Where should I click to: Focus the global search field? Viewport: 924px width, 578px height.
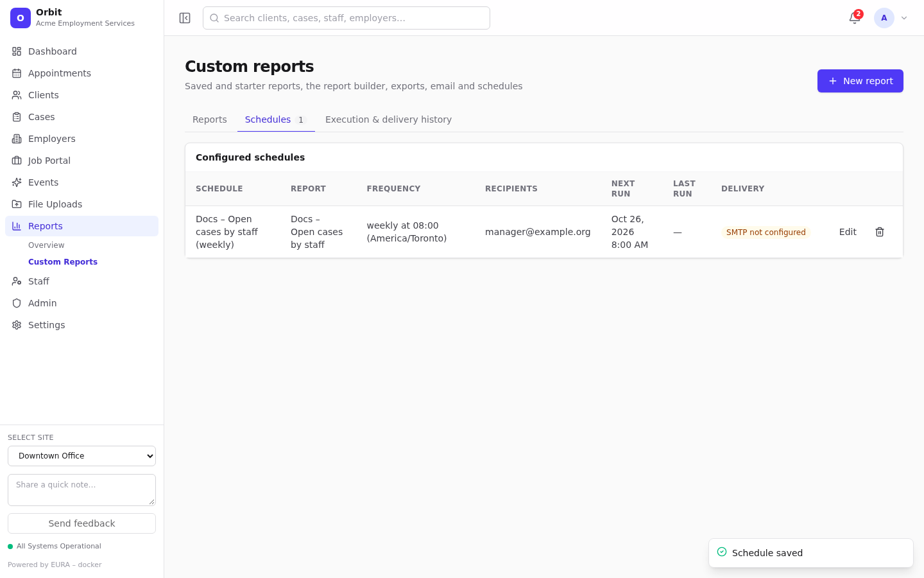[x=346, y=18]
